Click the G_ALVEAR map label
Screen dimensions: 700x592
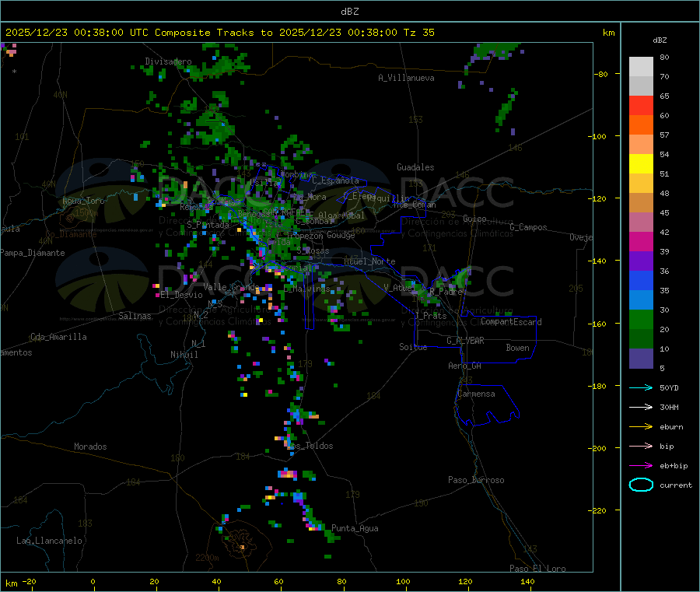click(465, 341)
